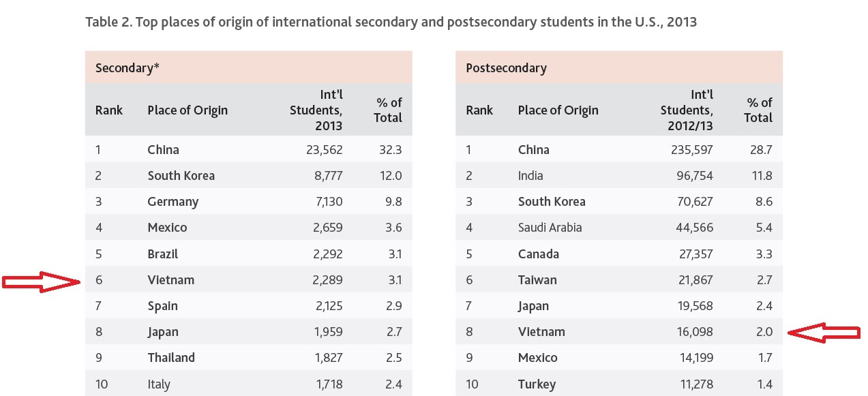Screen dimensions: 868x396
Task: Select India in the Postsecondary table
Action: pos(530,176)
